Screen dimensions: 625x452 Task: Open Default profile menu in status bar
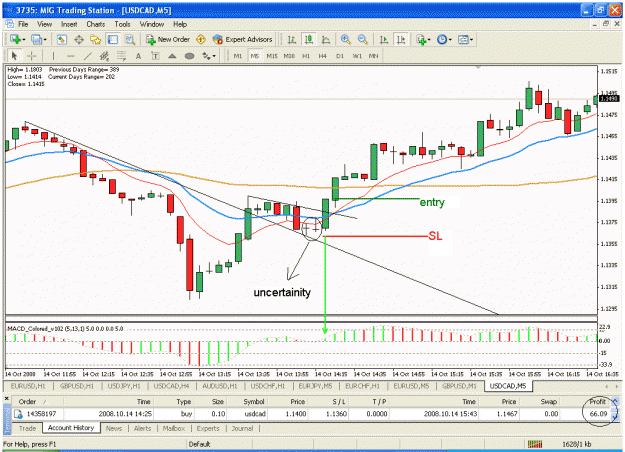199,444
